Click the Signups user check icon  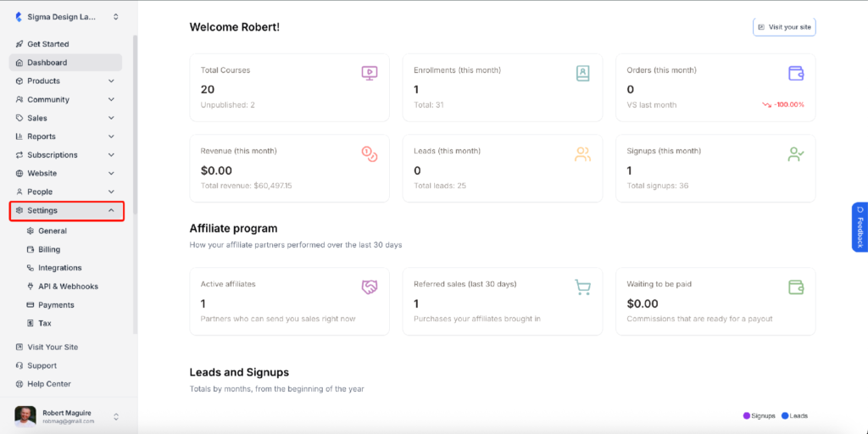tap(796, 154)
